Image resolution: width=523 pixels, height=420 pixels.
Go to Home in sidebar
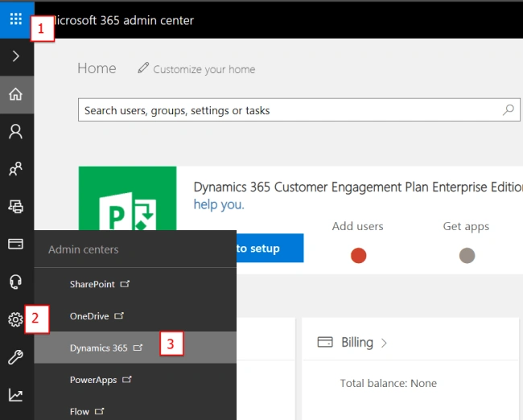tap(15, 94)
